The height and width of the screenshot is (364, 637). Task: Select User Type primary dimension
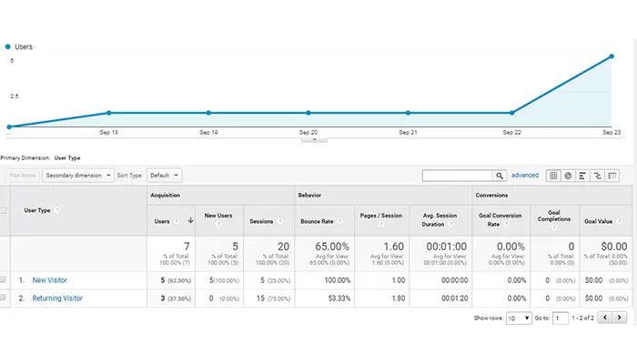click(67, 157)
